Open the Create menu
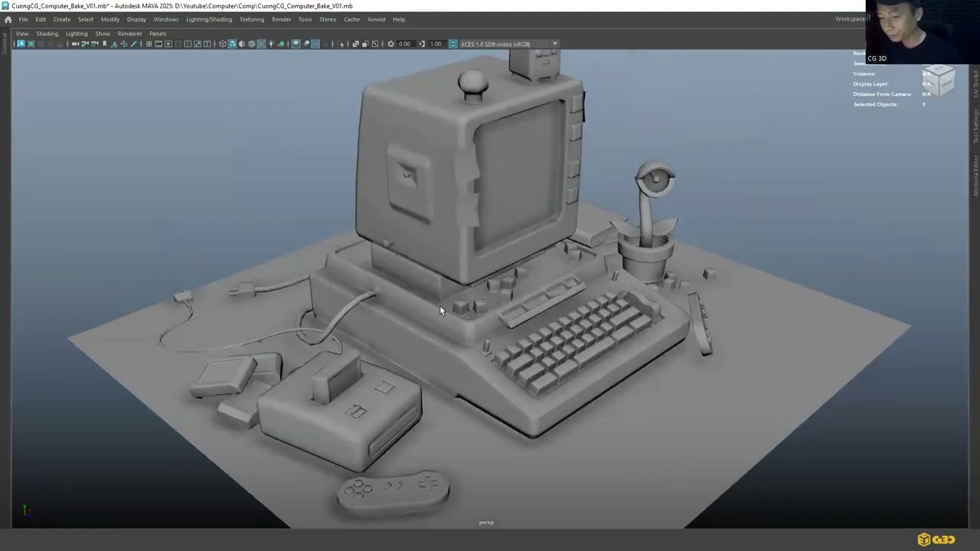The height and width of the screenshot is (551, 980). click(62, 19)
